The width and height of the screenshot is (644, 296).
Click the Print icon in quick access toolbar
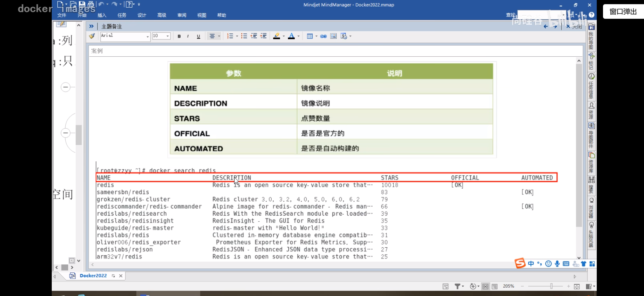(x=91, y=4)
